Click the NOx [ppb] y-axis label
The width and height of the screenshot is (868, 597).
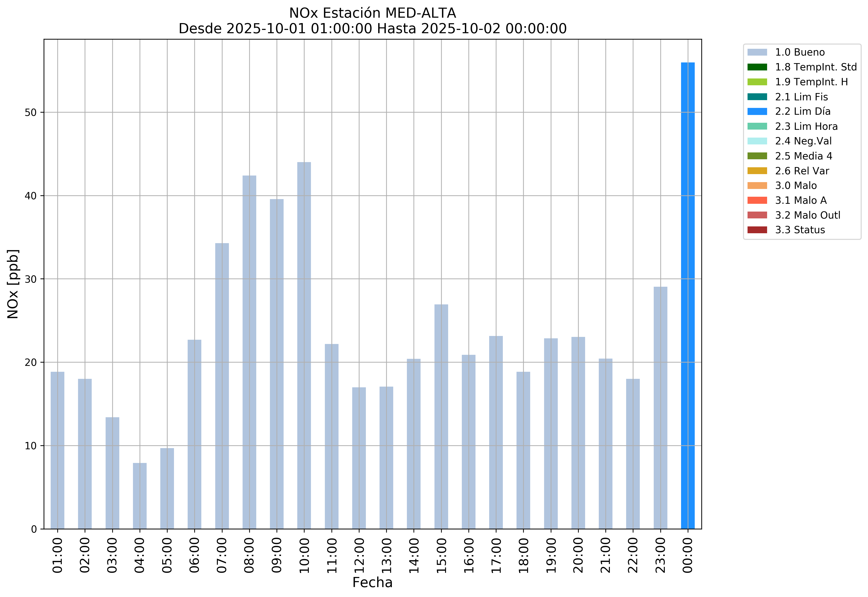pos(13,284)
